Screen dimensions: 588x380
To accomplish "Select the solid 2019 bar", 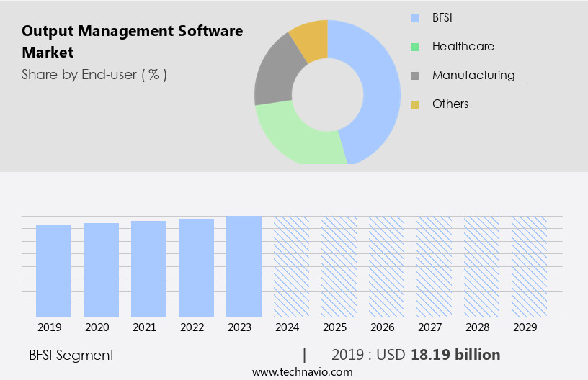I will [x=54, y=271].
